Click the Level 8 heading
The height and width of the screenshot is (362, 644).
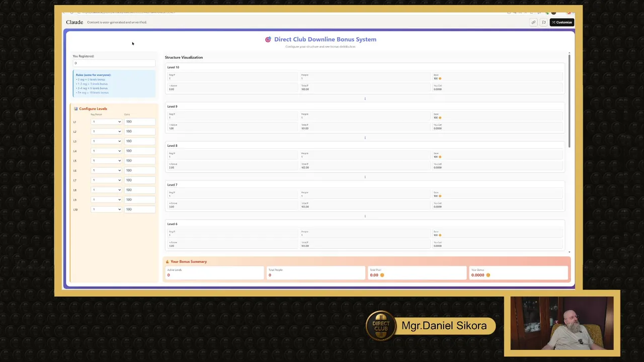172,146
